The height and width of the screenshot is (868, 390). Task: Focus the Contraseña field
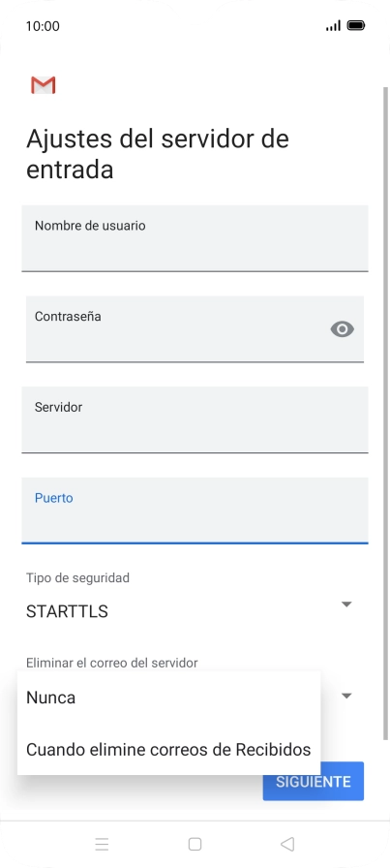(195, 329)
